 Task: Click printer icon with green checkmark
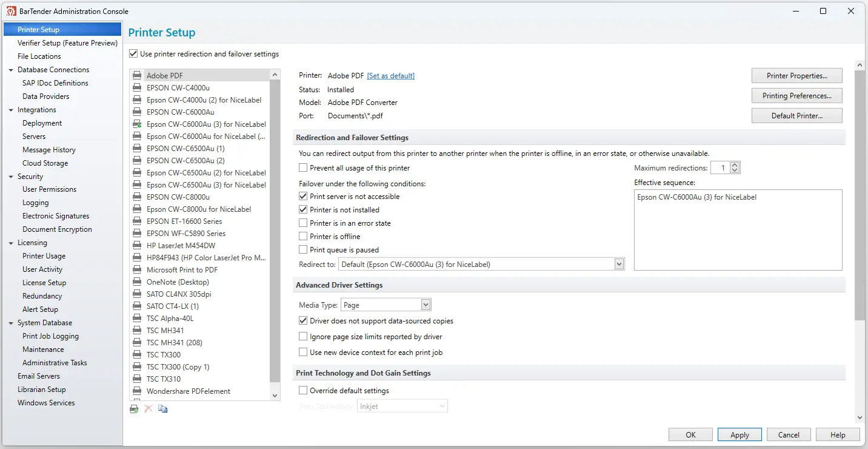click(x=137, y=124)
